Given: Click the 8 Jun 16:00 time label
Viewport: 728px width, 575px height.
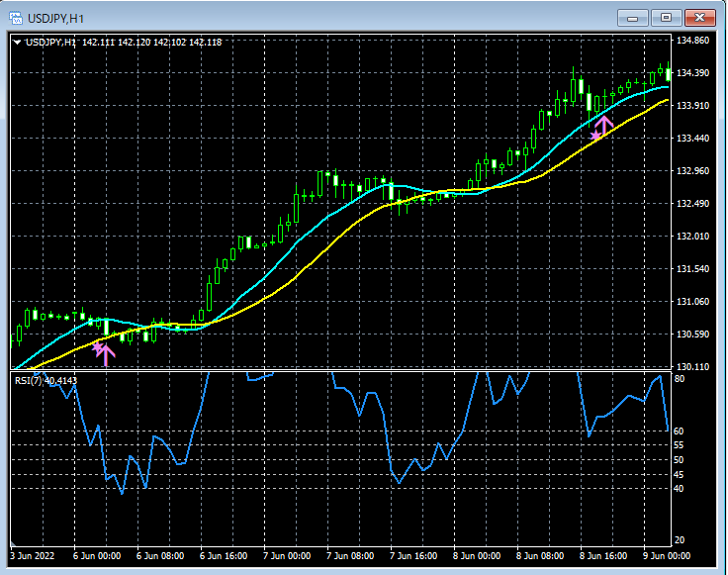Looking at the screenshot, I should [603, 556].
